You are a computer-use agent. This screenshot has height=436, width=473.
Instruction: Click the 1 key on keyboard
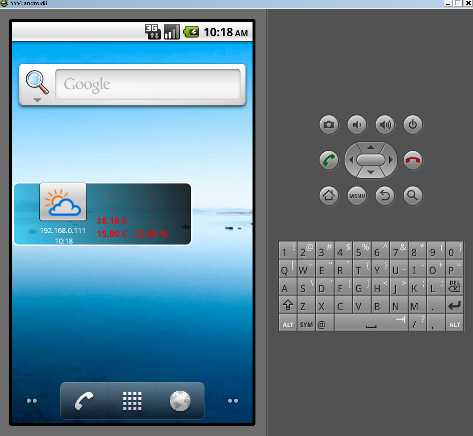(x=287, y=251)
